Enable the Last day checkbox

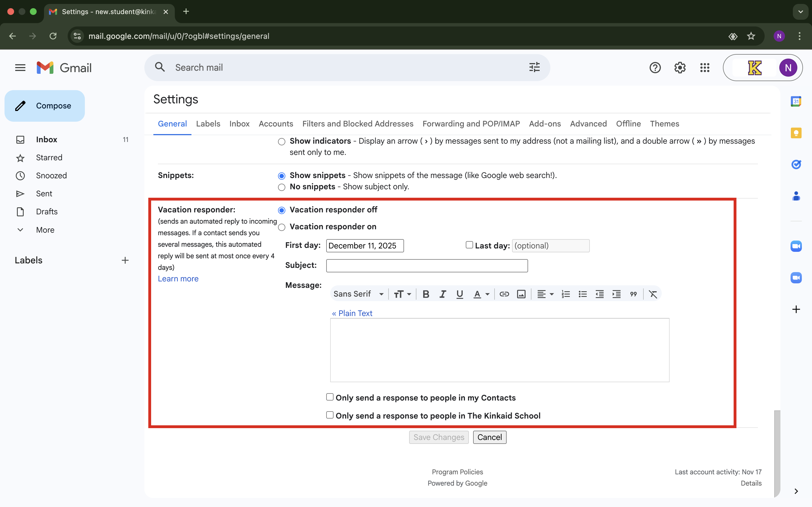point(469,245)
